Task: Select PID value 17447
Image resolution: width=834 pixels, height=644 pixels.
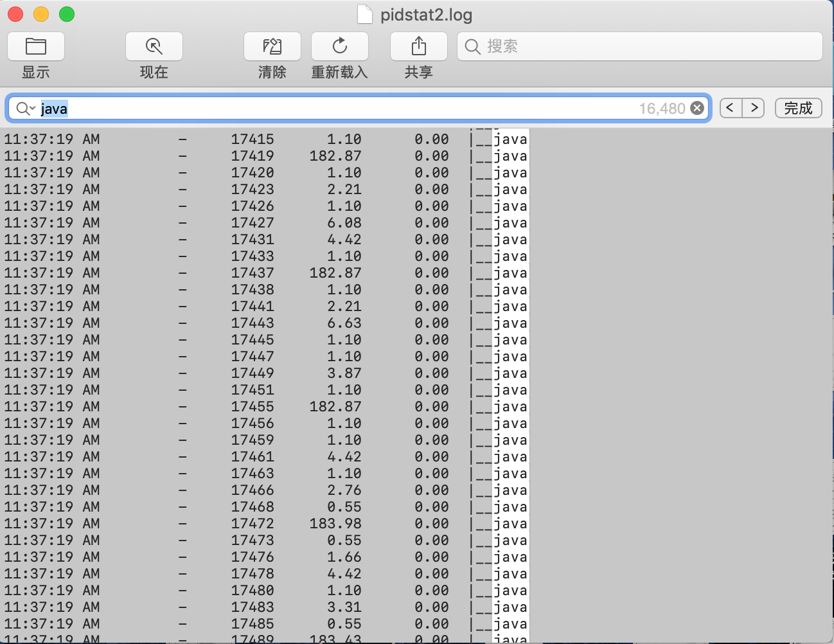Action: coord(253,356)
